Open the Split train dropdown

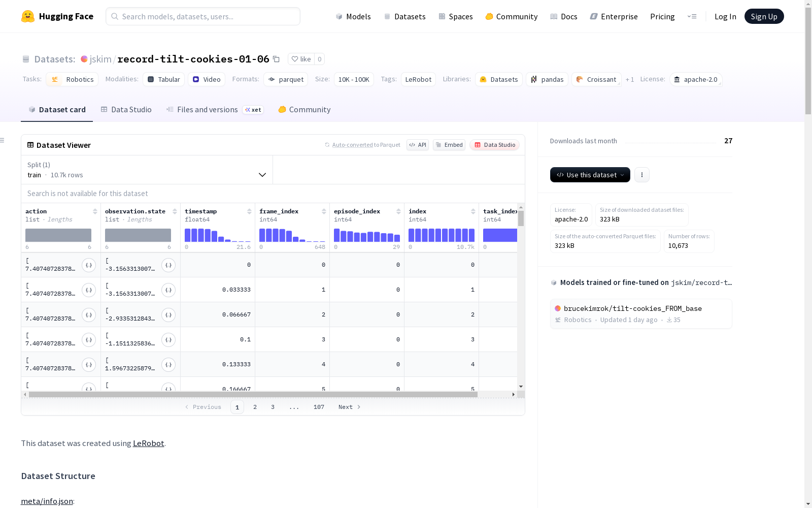point(147,170)
